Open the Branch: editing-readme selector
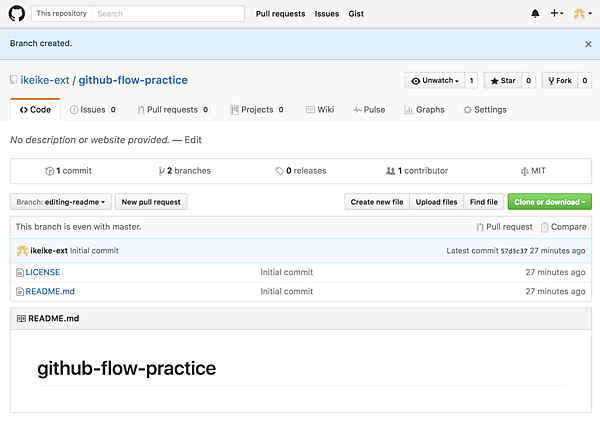The height and width of the screenshot is (421, 600). coord(60,202)
